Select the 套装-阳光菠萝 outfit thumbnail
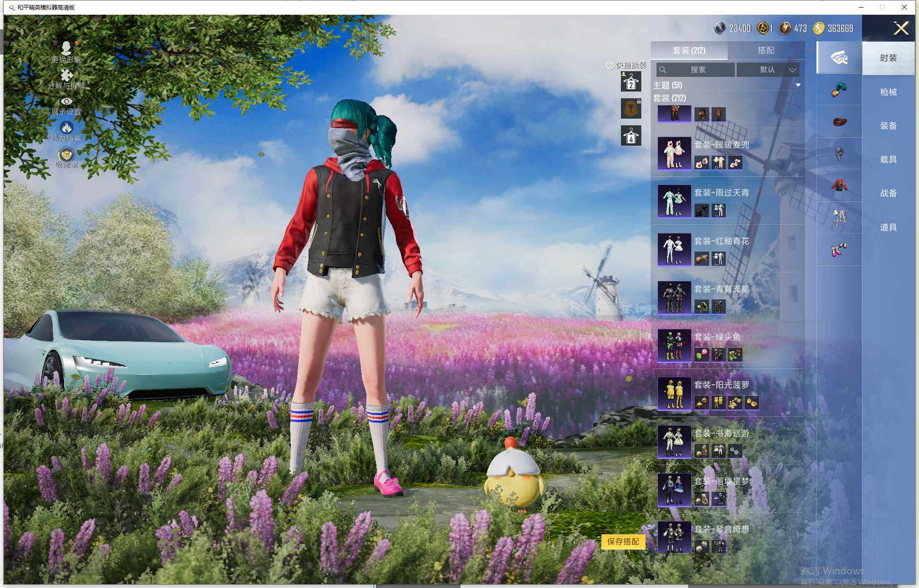The height and width of the screenshot is (588, 919). [674, 393]
